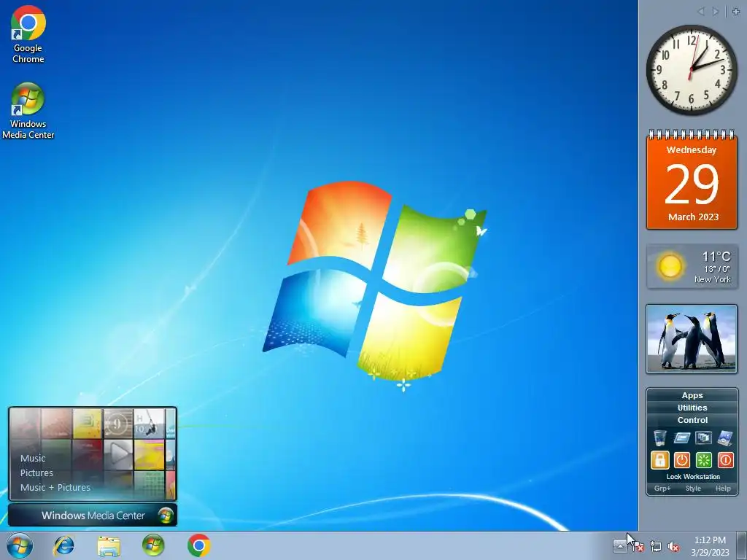Open the taskbar clock showing 1:12 PM

[x=710, y=546]
